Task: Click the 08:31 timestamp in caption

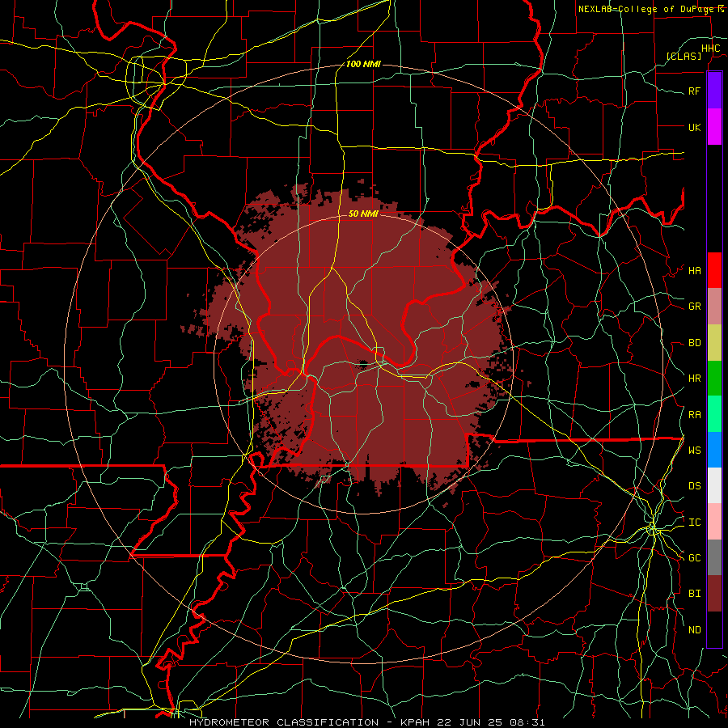Action: pos(529,722)
